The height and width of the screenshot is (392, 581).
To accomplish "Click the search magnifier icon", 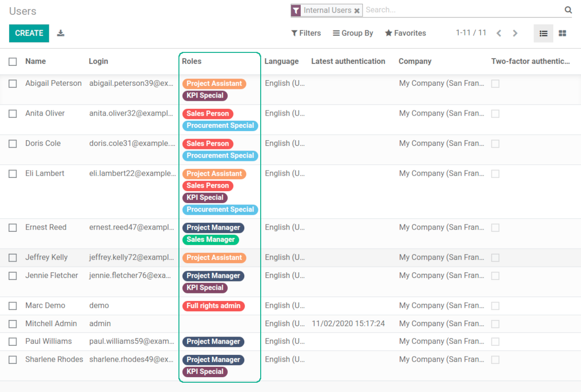I will point(568,10).
